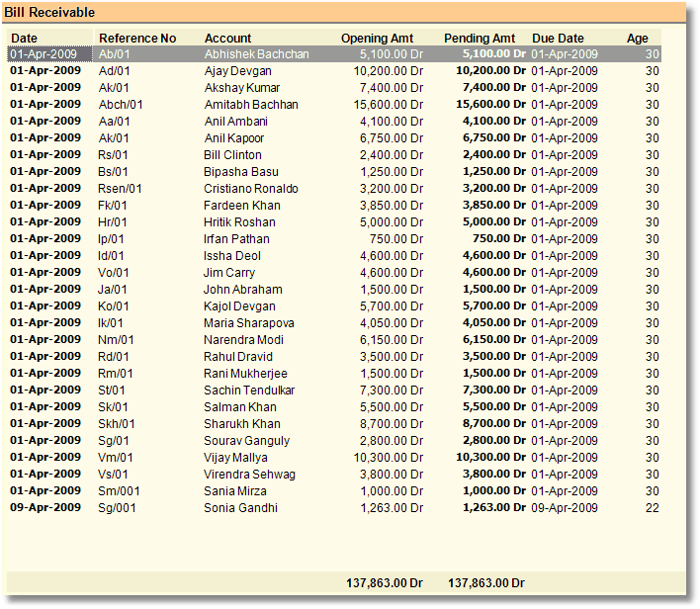Click the Account column header

(227, 38)
